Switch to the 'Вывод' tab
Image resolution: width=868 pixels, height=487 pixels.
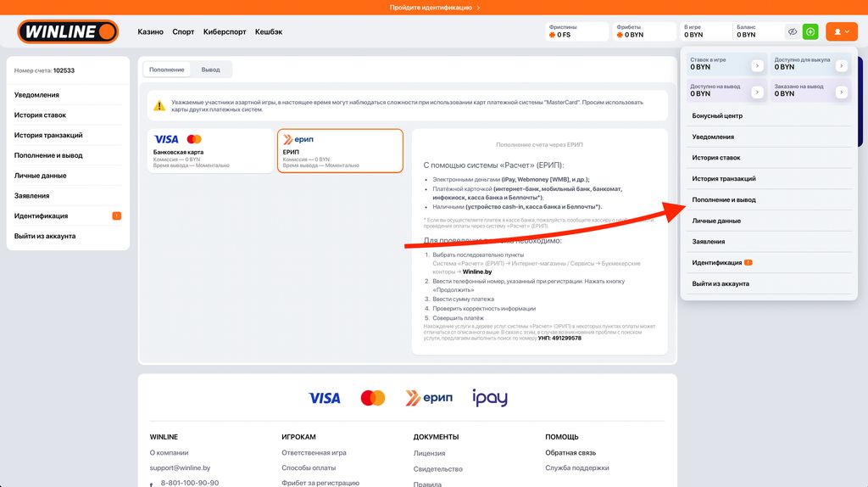click(x=210, y=70)
